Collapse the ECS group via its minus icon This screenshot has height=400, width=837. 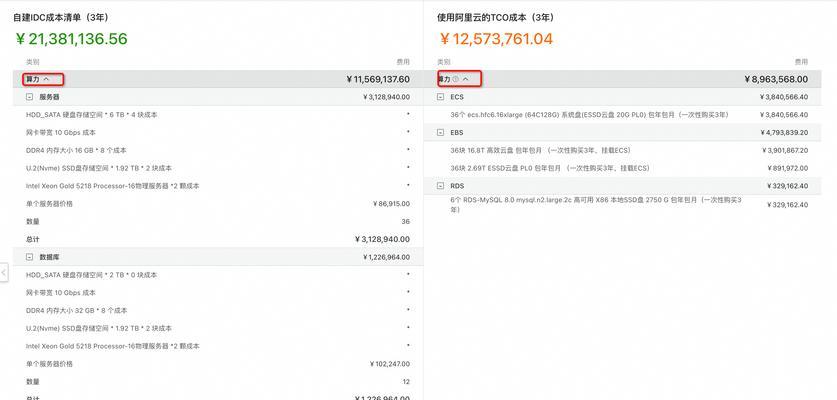(440, 97)
